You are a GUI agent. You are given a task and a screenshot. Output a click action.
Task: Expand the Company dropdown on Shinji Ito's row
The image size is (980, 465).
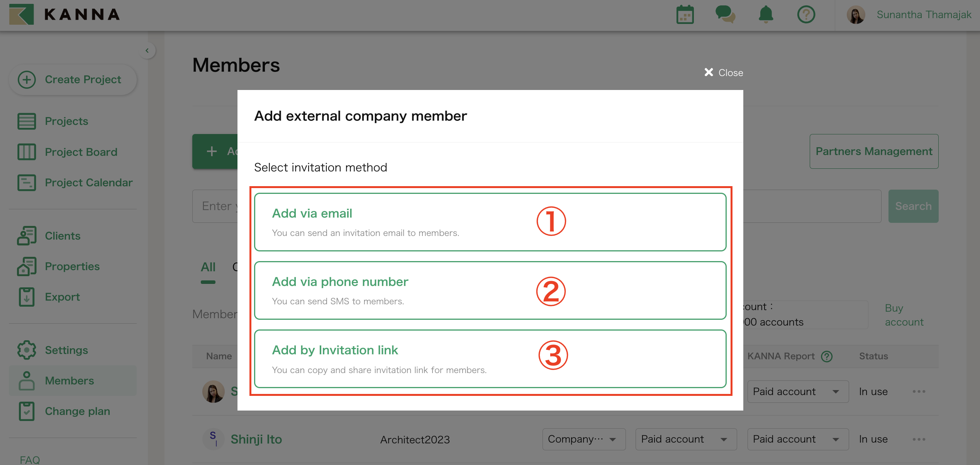pyautogui.click(x=583, y=439)
